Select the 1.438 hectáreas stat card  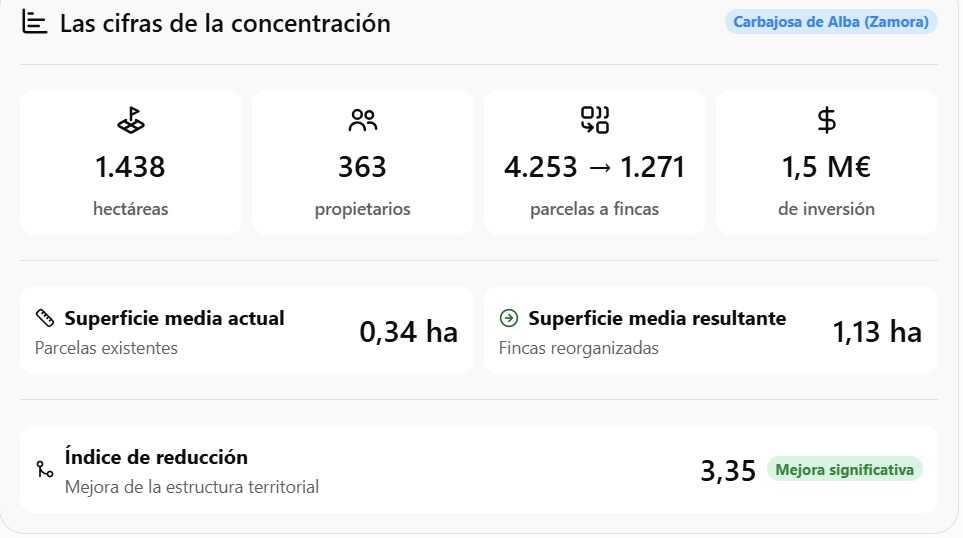(131, 163)
